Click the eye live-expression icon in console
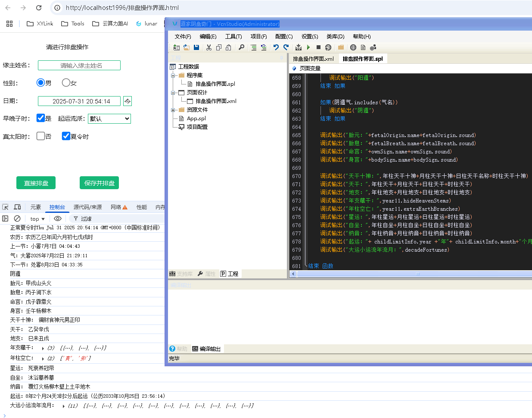This screenshot has width=532, height=418. 58,218
